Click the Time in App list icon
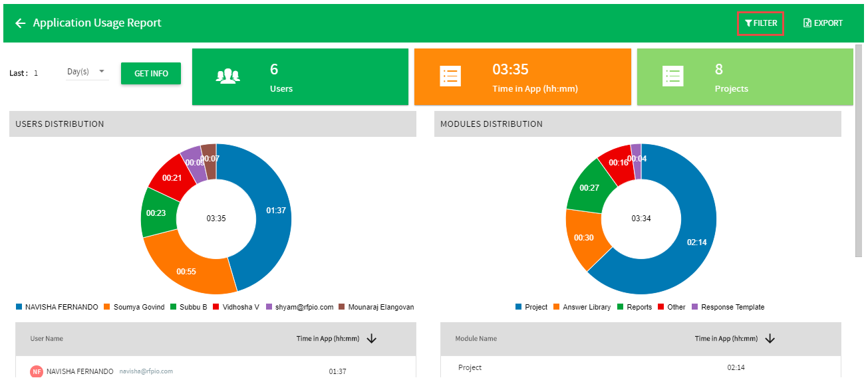Image resolution: width=868 pixels, height=380 pixels. coord(450,76)
